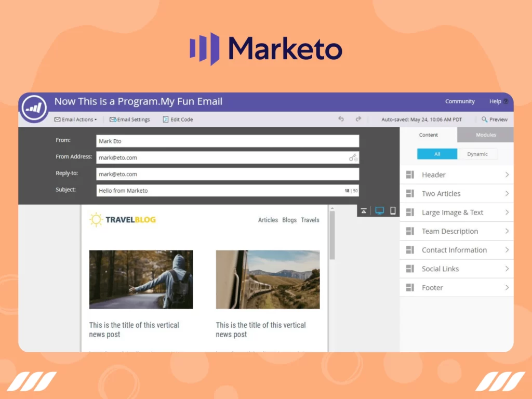Click the Blogs link in the email
The image size is (532, 399).
pyautogui.click(x=289, y=220)
